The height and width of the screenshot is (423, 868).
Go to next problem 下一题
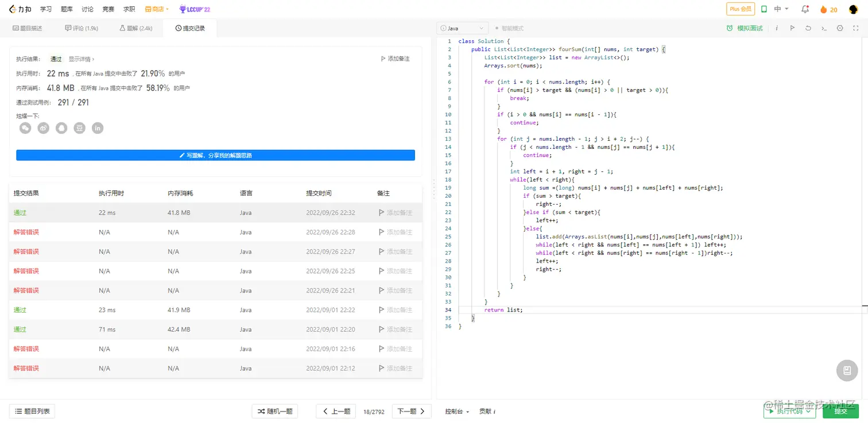(x=412, y=411)
